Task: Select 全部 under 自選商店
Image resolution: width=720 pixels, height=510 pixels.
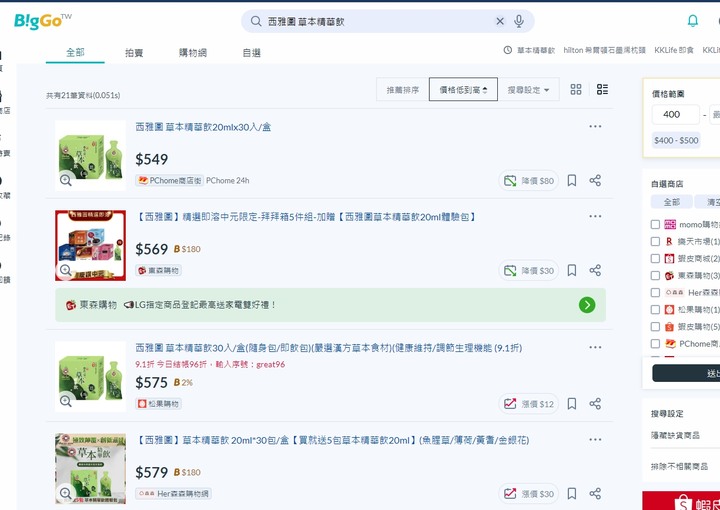Action: pos(672,202)
